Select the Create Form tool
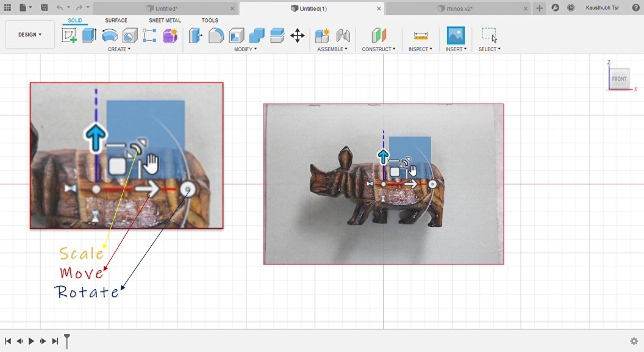This screenshot has height=352, width=644. click(170, 36)
